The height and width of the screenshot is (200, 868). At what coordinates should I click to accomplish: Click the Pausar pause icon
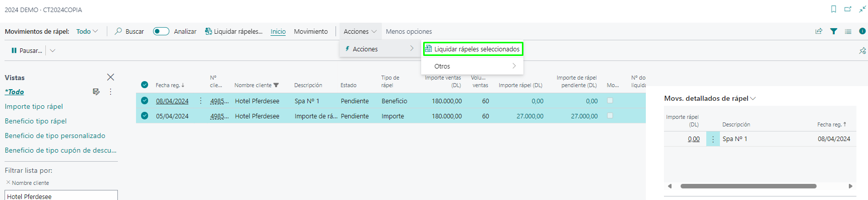pos(14,50)
